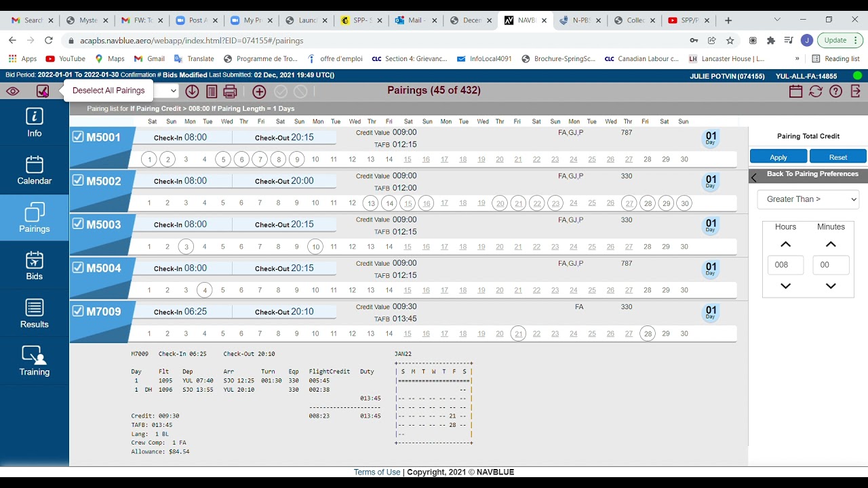
Task: Select the Pairings sidebar section
Action: (35, 218)
